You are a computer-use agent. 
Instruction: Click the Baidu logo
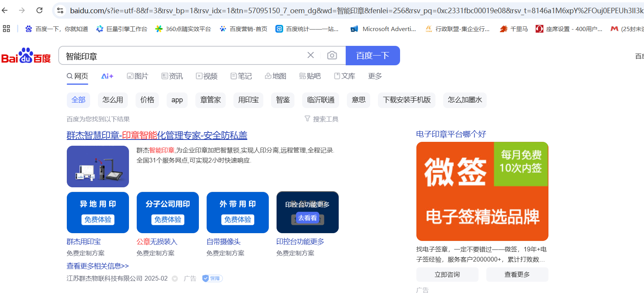click(x=26, y=56)
